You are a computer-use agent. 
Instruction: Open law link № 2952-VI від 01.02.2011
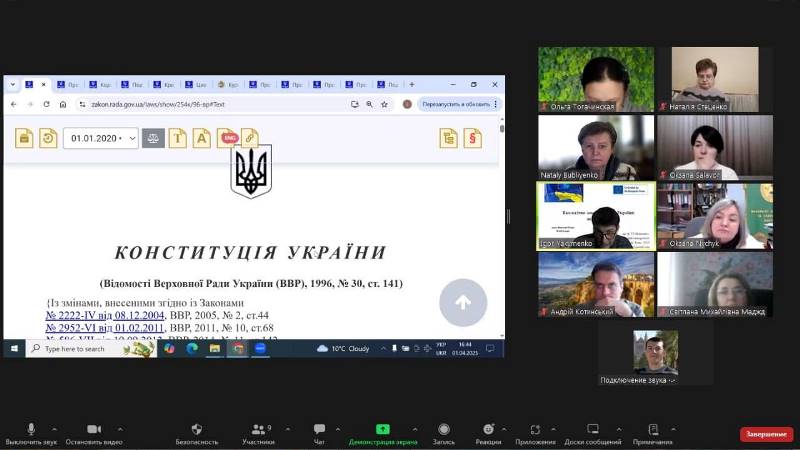pyautogui.click(x=105, y=328)
